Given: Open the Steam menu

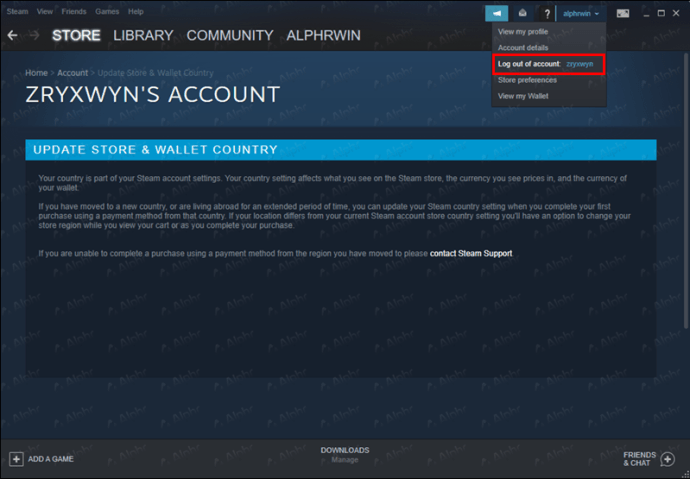Looking at the screenshot, I should [x=18, y=11].
